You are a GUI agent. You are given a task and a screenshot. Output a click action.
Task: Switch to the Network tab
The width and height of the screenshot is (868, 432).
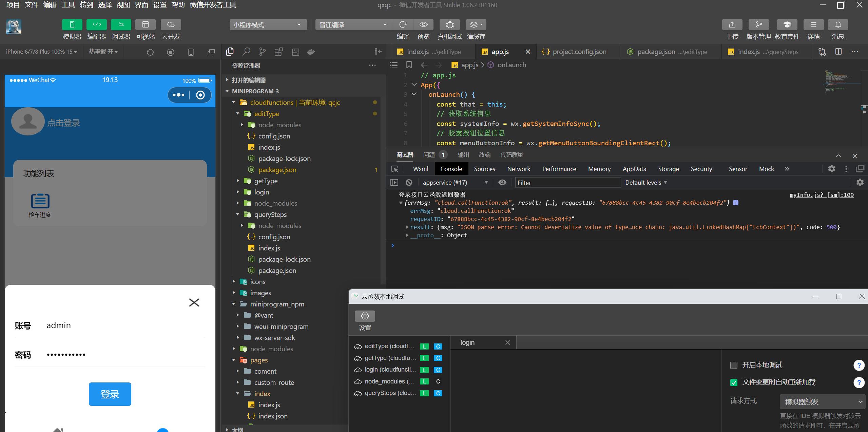(518, 169)
